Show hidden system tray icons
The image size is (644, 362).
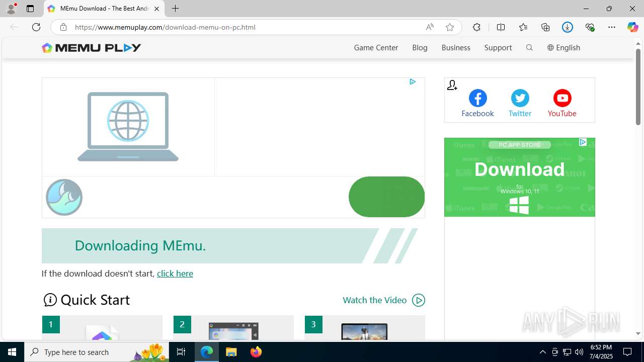(x=542, y=352)
